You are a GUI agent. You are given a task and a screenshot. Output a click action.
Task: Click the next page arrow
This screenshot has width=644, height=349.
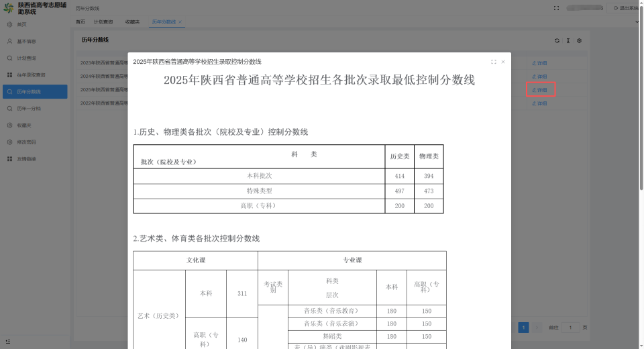(537, 328)
